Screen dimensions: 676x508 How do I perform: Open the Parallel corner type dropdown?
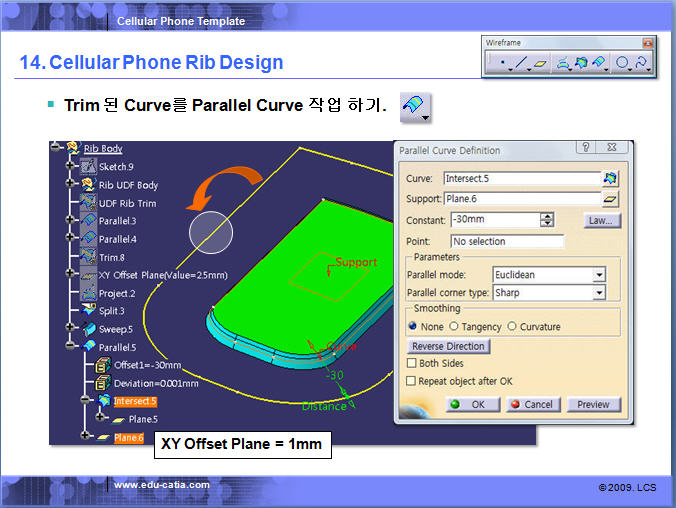(599, 293)
